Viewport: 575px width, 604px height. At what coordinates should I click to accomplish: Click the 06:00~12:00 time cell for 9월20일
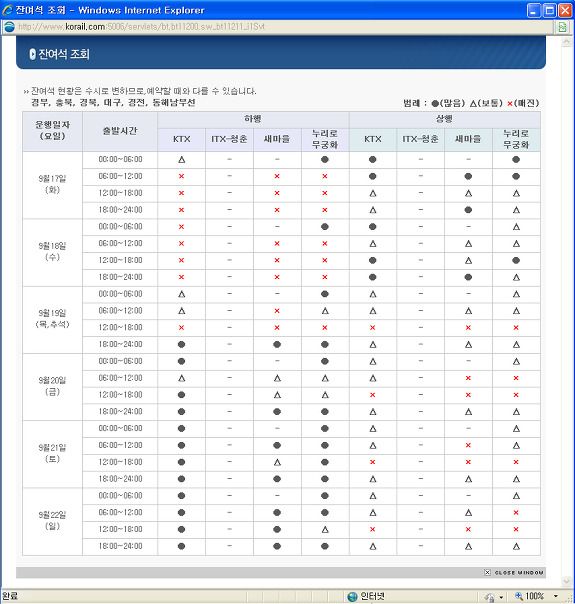coord(120,378)
